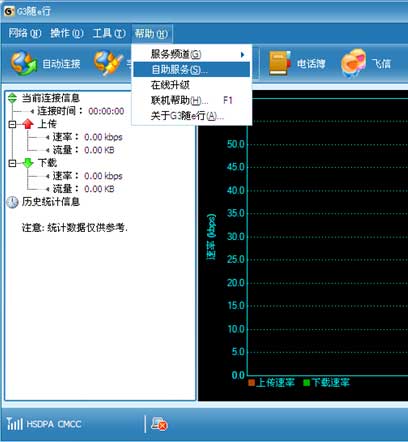
Task: Open the Fetion icon (飞信)
Action: (353, 63)
